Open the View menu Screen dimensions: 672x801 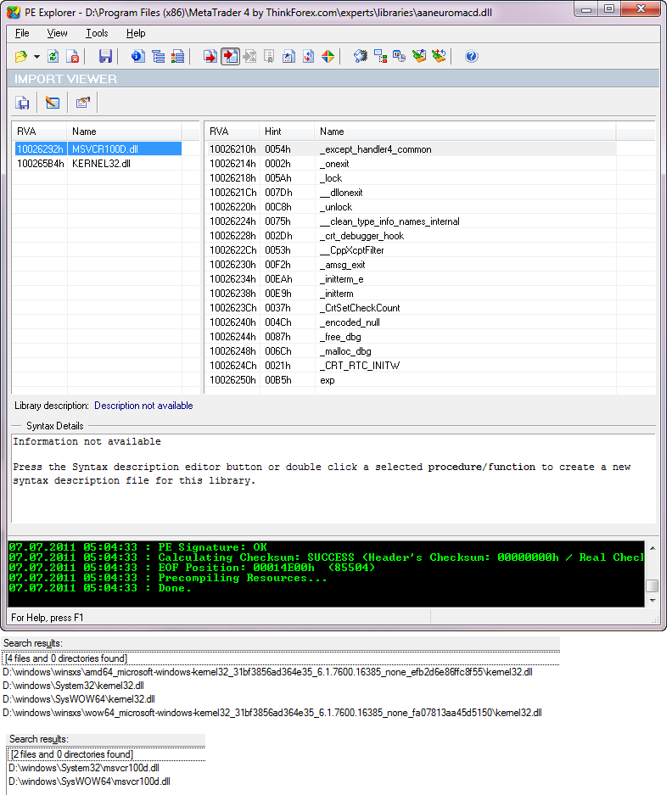pos(57,33)
